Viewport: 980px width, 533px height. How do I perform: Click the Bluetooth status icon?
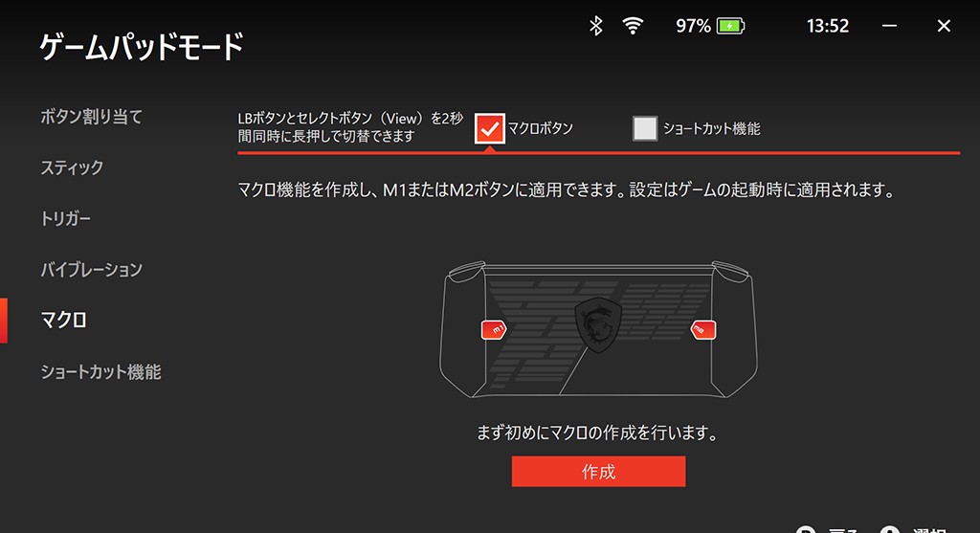595,26
